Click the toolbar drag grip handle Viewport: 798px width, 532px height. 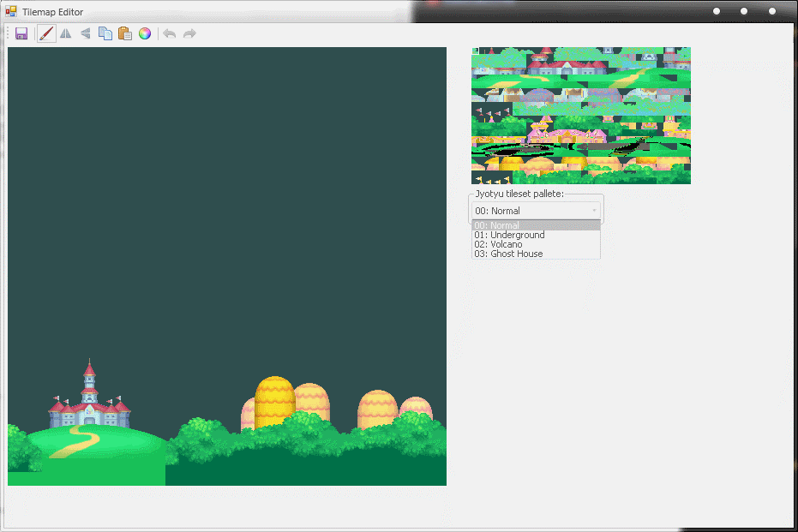pyautogui.click(x=8, y=33)
